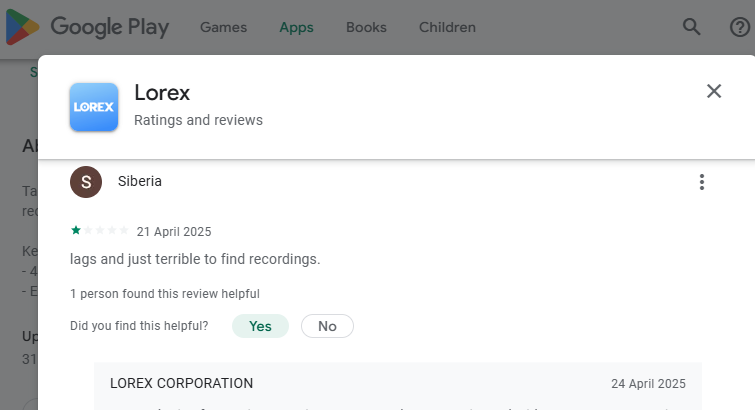Click Siberia's S avatar
Image resolution: width=755 pixels, height=410 pixels.
click(x=86, y=182)
